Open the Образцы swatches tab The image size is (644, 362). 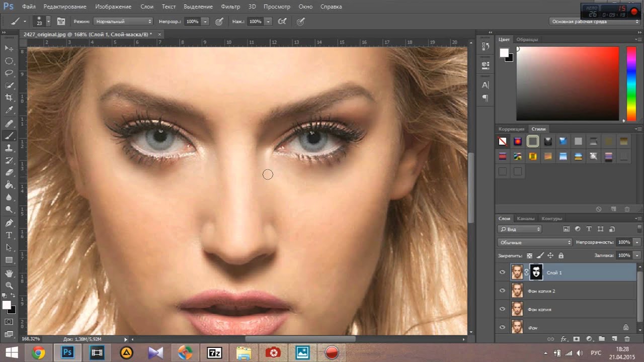pos(527,39)
